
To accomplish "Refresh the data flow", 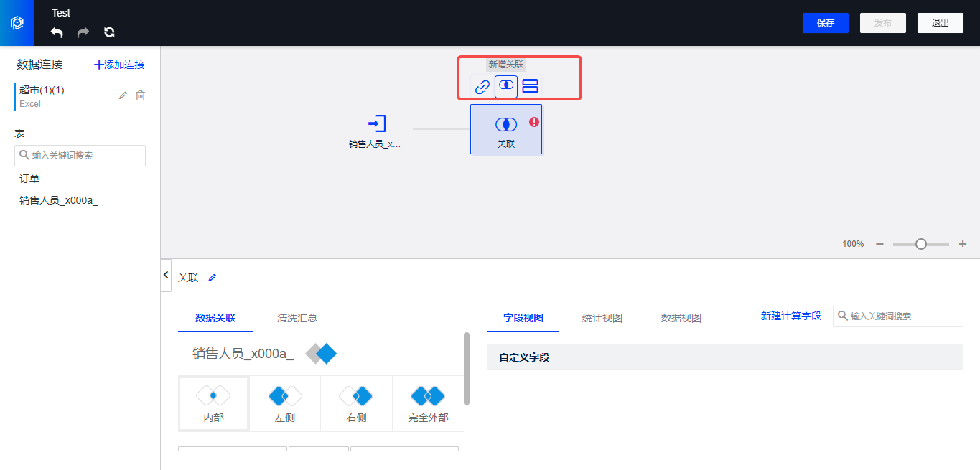I will point(109,32).
